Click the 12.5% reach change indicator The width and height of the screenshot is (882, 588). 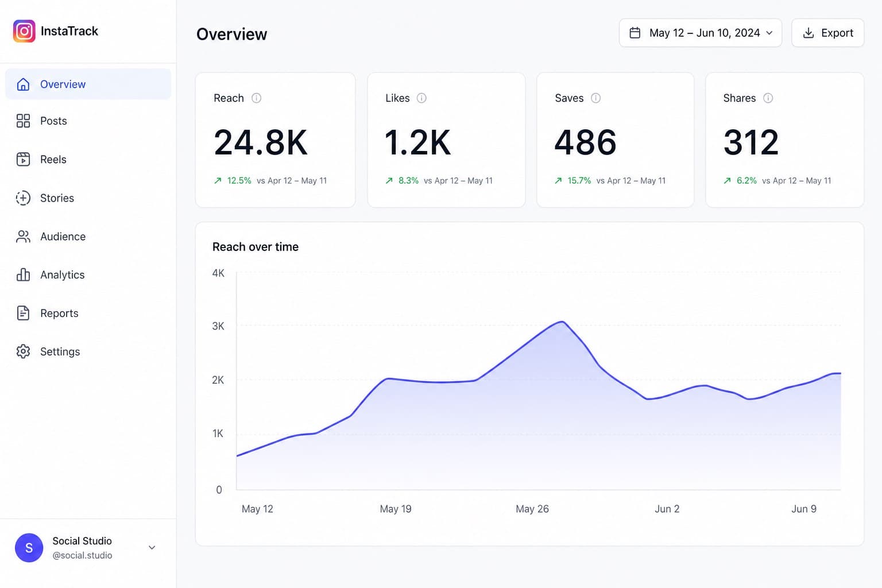233,180
